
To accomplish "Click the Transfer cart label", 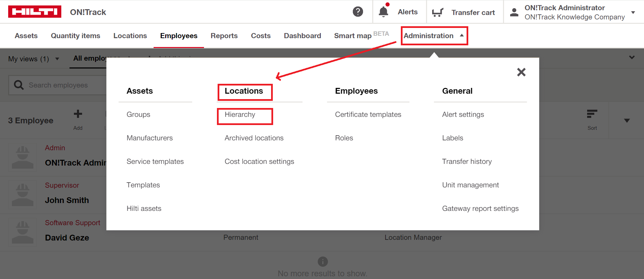I will pyautogui.click(x=473, y=13).
